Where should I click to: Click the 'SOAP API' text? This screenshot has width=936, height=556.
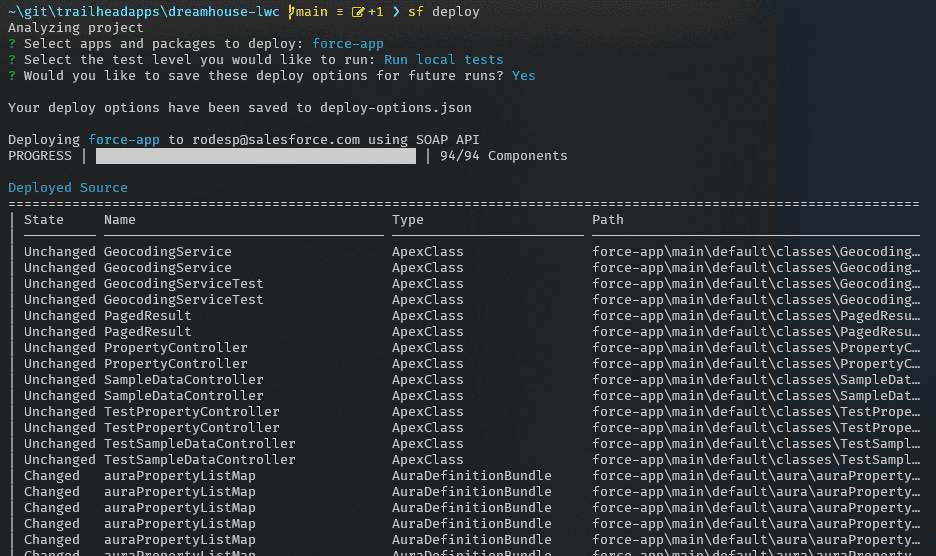point(448,140)
